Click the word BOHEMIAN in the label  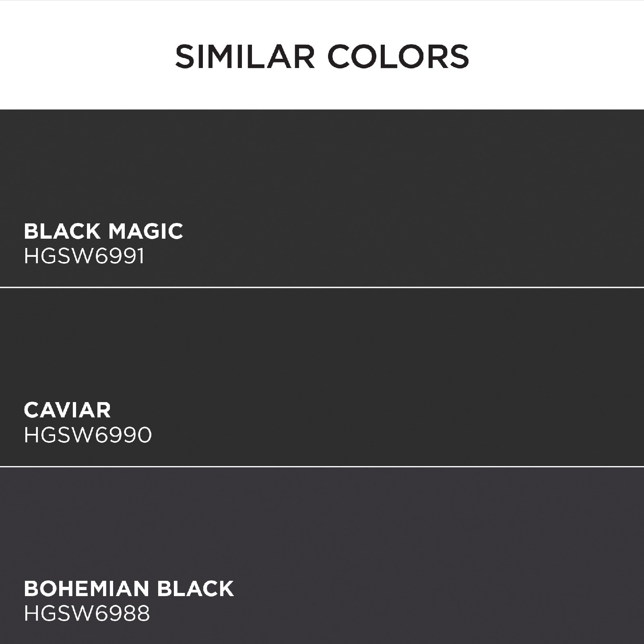(x=87, y=589)
